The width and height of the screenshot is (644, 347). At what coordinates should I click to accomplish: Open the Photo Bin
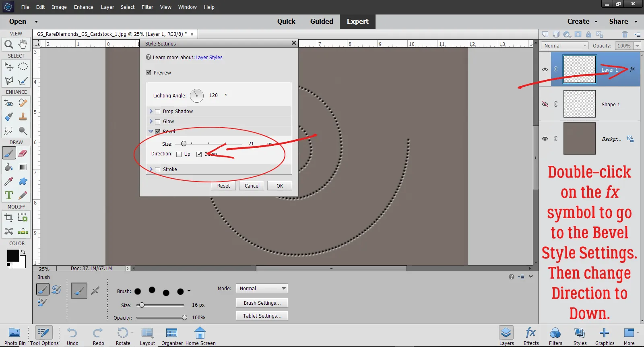tap(14, 336)
